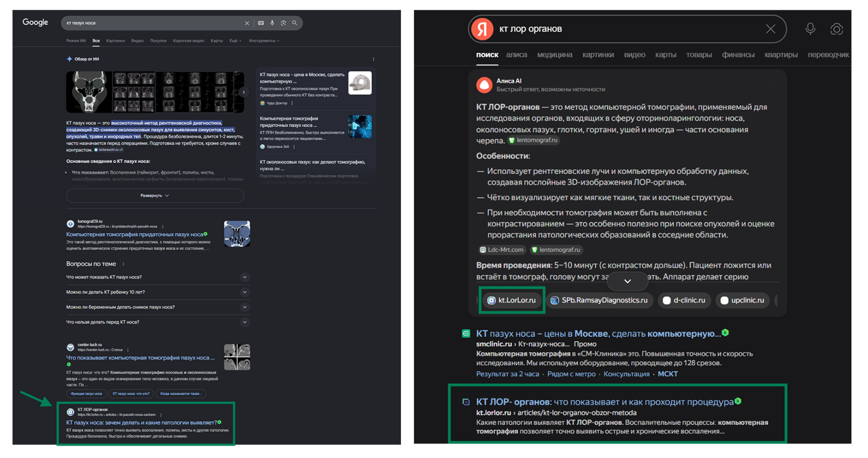Open Yandex image search with the camera icon
The image size is (868, 458).
tap(836, 29)
